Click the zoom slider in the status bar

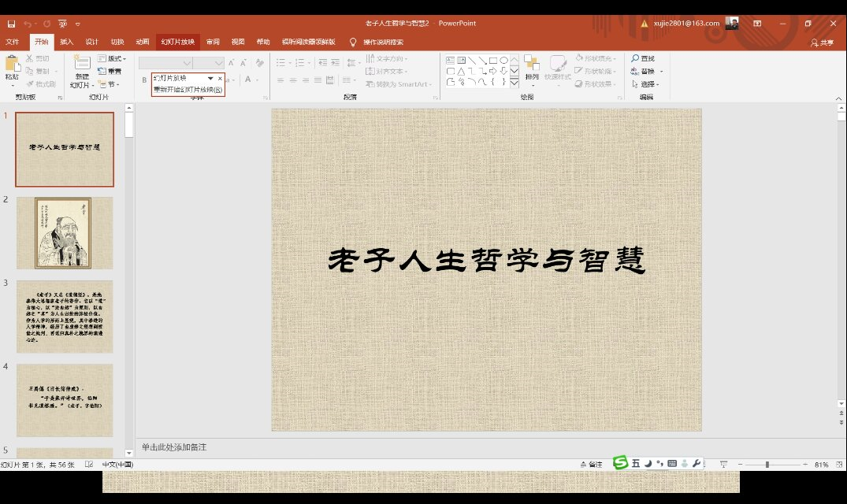click(x=767, y=465)
